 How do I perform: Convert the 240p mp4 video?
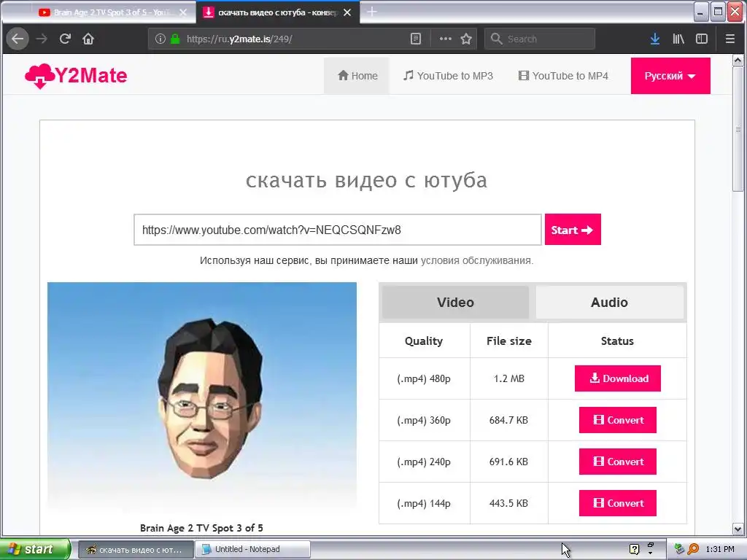[x=617, y=462]
